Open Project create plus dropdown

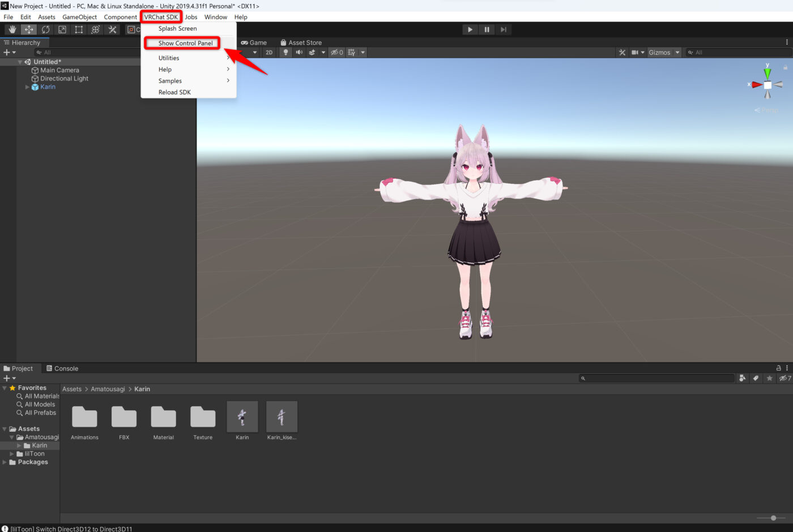(x=10, y=378)
